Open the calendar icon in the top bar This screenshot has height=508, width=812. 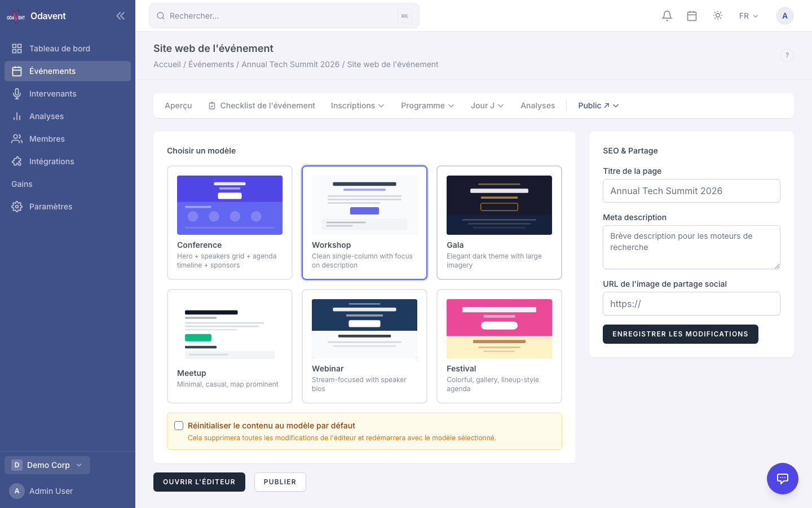pyautogui.click(x=692, y=16)
